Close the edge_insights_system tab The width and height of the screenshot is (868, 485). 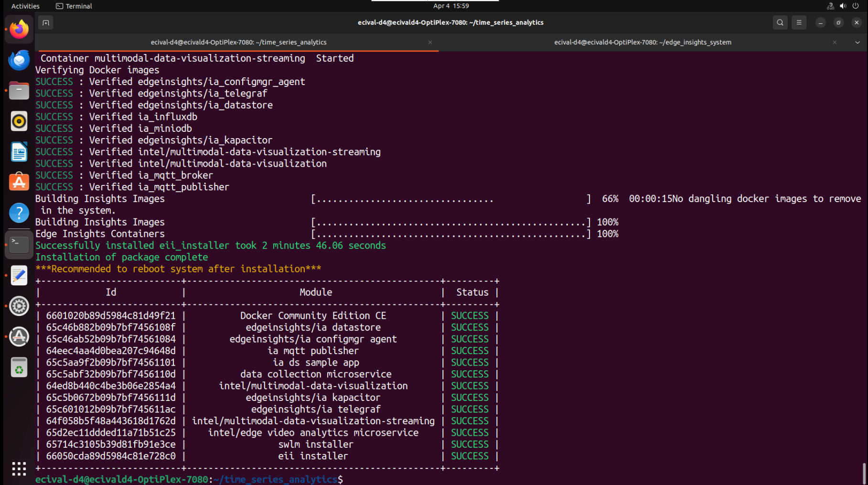[835, 43]
